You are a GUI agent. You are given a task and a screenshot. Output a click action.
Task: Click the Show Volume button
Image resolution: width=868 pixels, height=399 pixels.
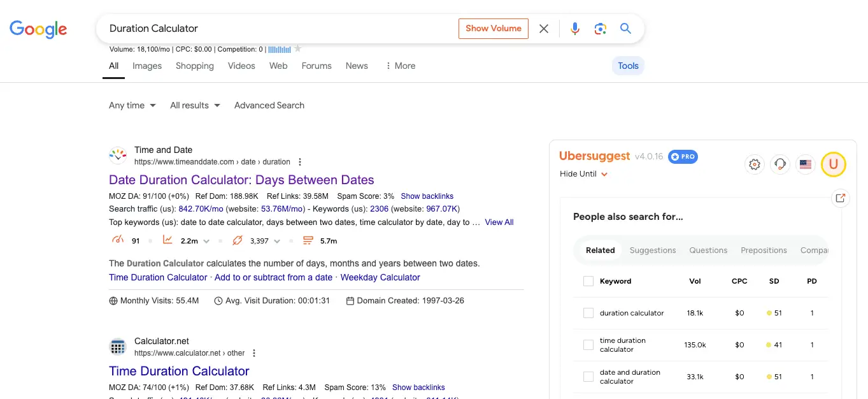494,29
